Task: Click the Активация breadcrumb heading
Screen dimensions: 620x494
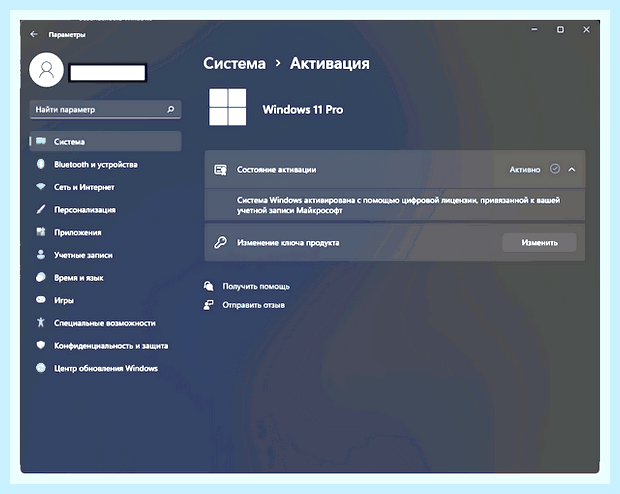Action: click(330, 63)
